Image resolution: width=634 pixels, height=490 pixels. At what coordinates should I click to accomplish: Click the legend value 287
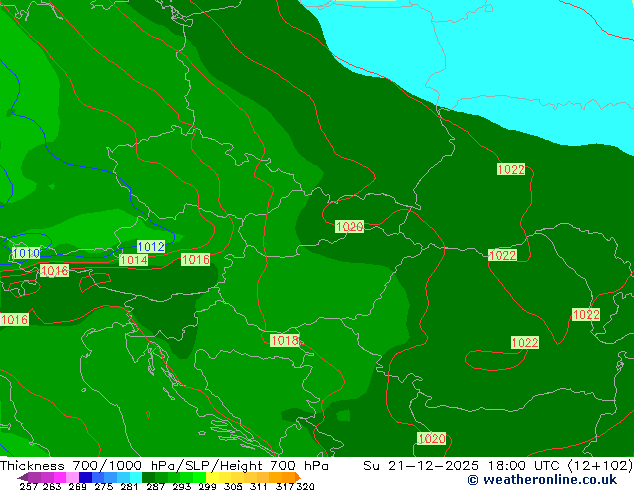click(155, 486)
